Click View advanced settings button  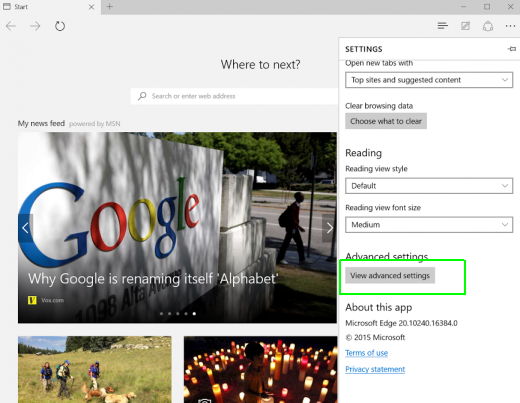click(390, 275)
